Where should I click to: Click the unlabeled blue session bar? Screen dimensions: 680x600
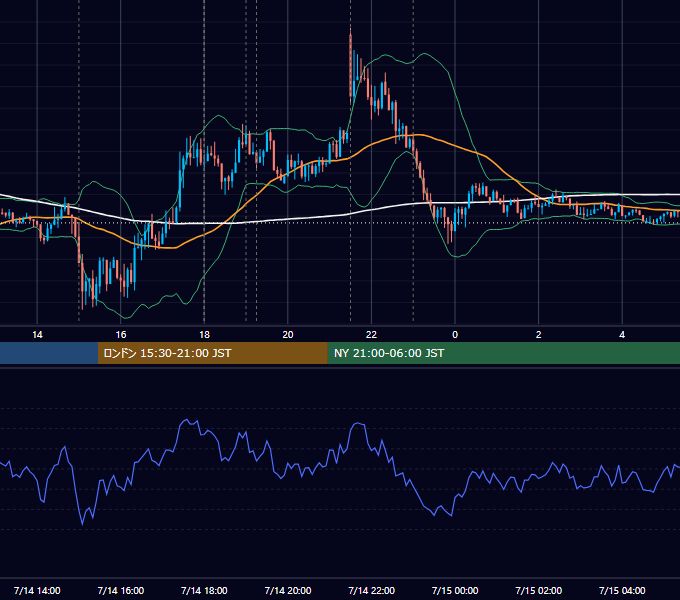49,353
